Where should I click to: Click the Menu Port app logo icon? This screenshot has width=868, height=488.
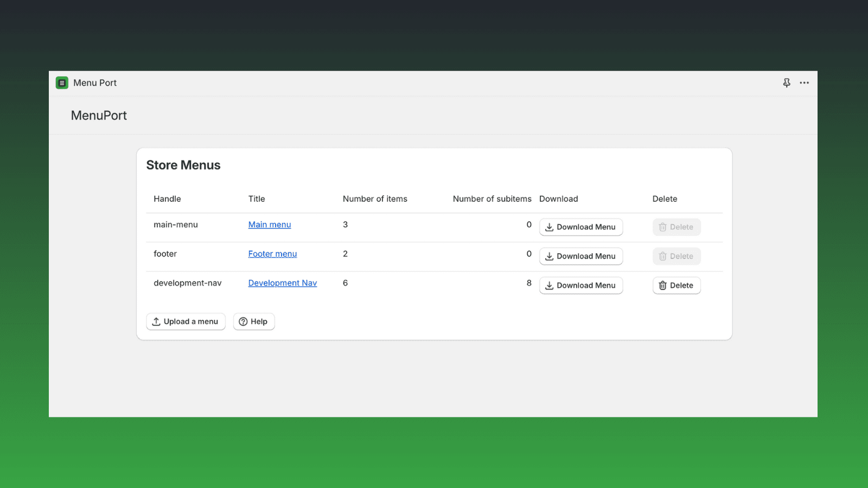[x=62, y=83]
